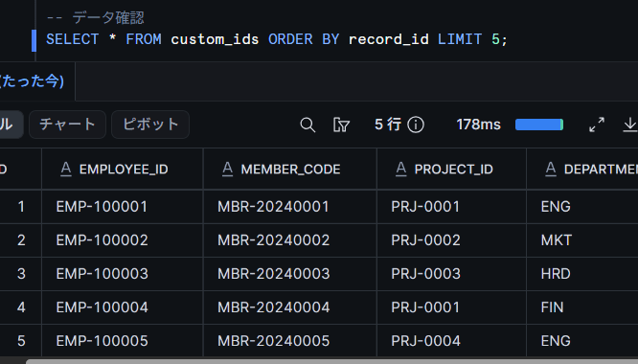Select cell MBR-20240005
The height and width of the screenshot is (364, 638).
290,341
